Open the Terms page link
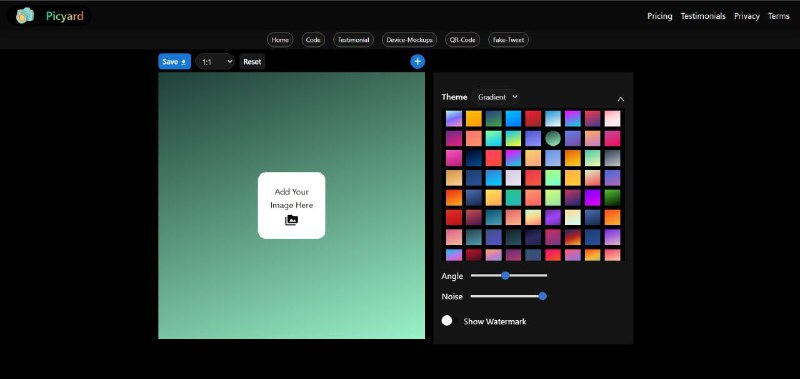Viewport: 800px width, 379px height. coord(779,16)
